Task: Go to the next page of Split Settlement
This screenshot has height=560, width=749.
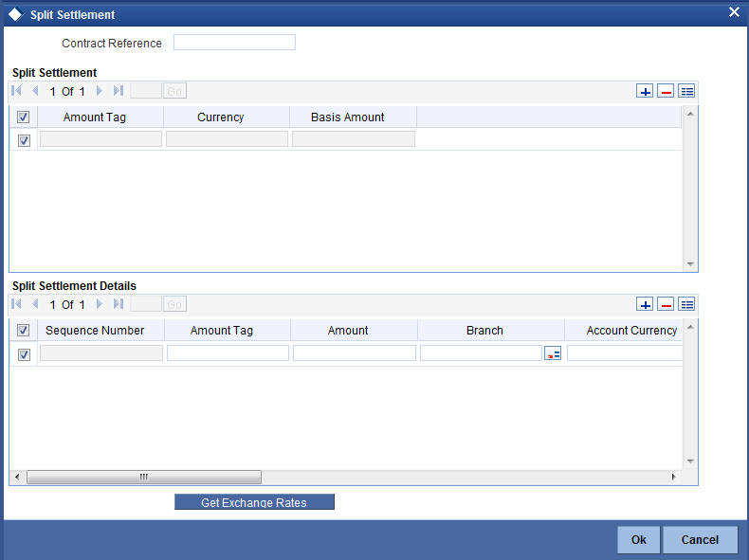Action: (x=100, y=91)
